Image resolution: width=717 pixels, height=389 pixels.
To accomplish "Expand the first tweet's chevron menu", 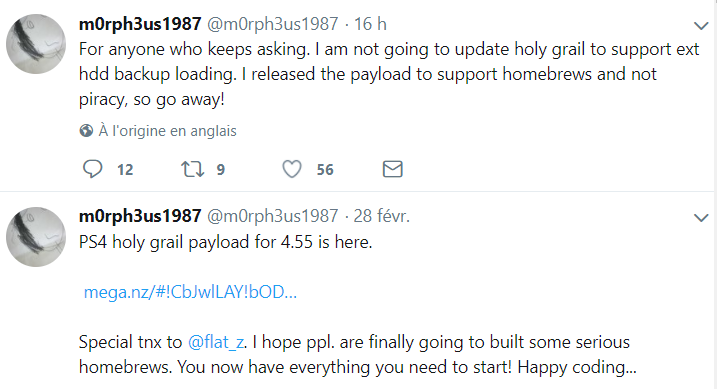I will point(701,26).
